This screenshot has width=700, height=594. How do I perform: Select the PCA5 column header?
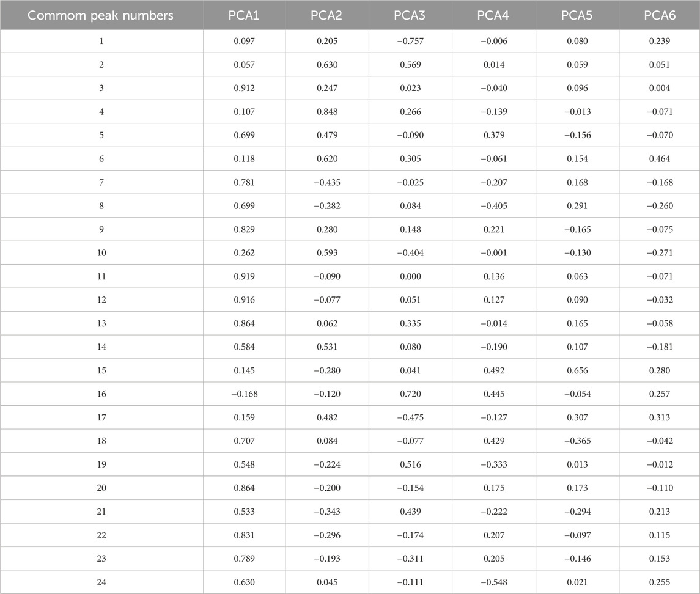click(x=577, y=15)
